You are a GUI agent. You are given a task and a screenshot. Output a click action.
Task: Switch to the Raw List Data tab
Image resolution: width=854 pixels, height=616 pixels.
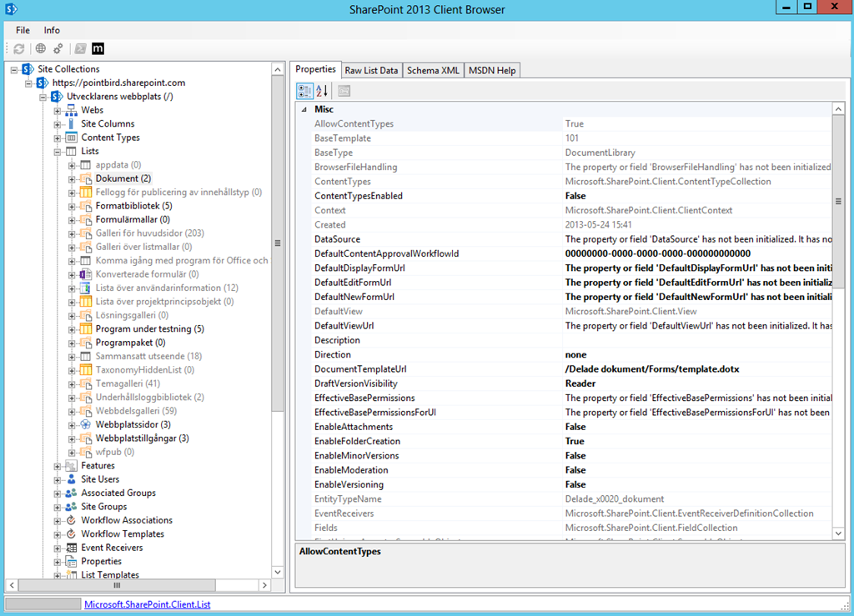(371, 70)
